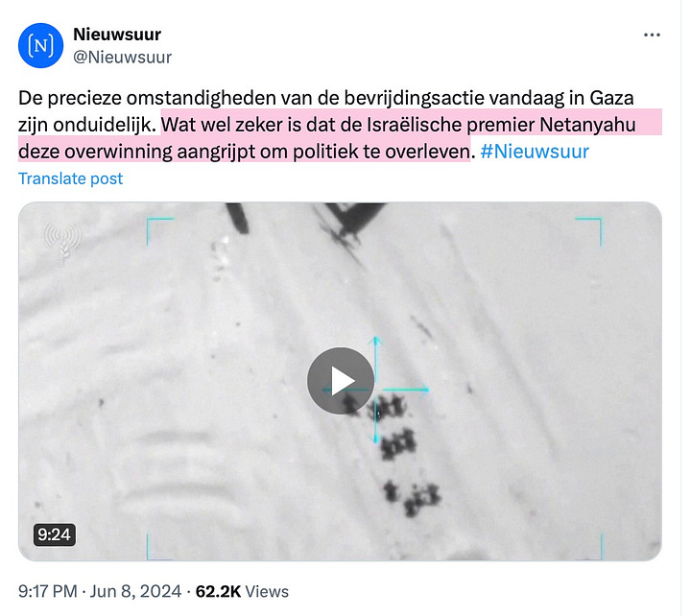Click the Nieuwsuur profile avatar
The height and width of the screenshot is (616, 691).
[x=40, y=45]
